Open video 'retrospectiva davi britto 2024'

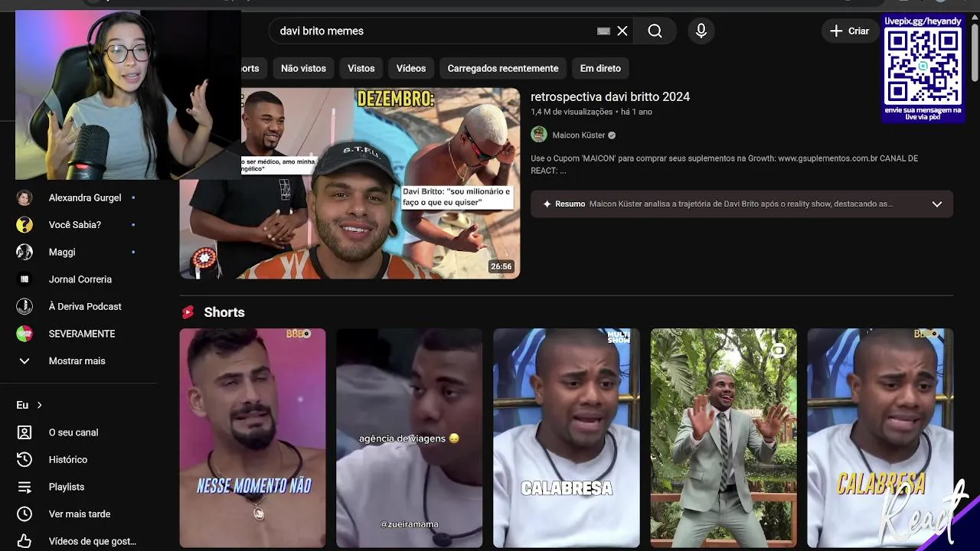[x=610, y=96]
